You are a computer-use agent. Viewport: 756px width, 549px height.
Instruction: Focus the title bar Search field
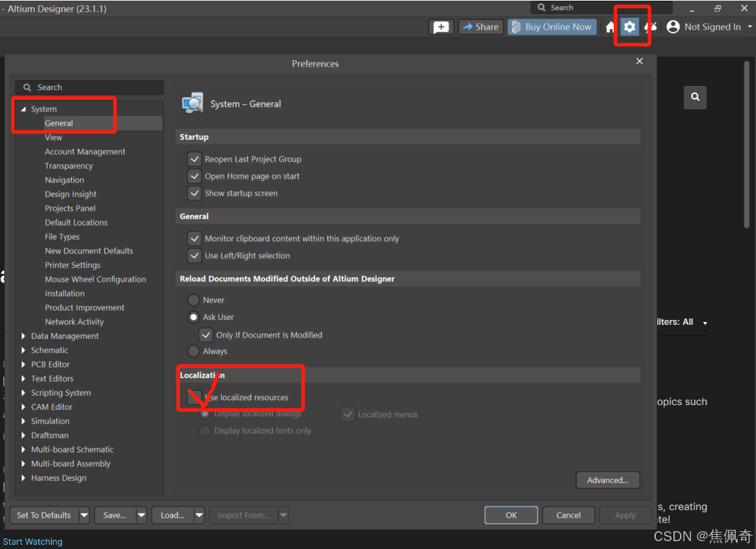pyautogui.click(x=602, y=8)
